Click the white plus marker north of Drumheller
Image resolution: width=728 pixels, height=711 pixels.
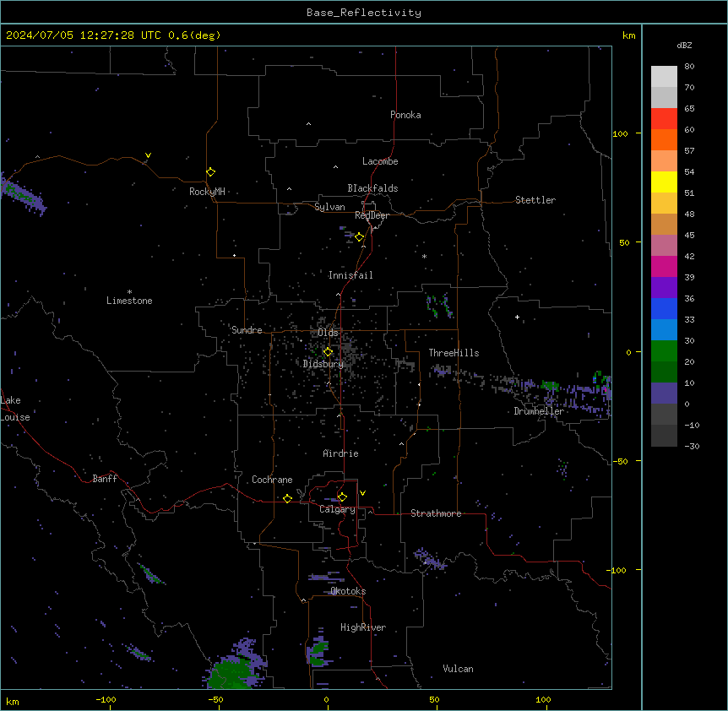click(x=517, y=317)
